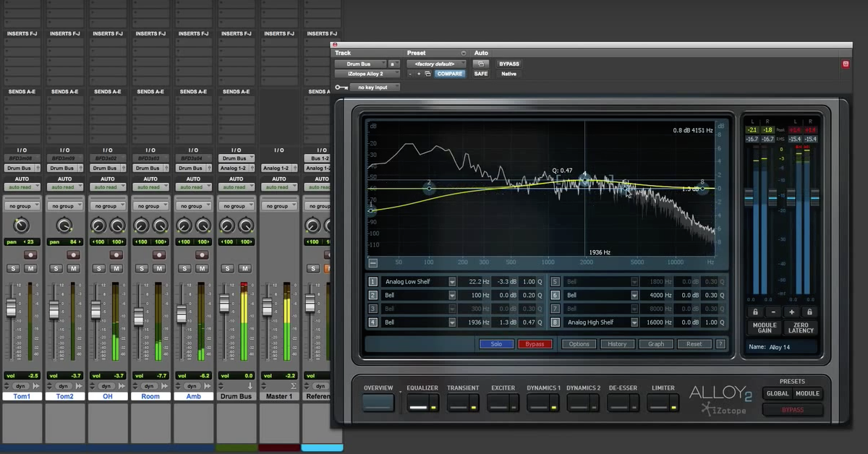Switch to the Transient module
Viewport: 868px width, 454px height.
(463, 399)
